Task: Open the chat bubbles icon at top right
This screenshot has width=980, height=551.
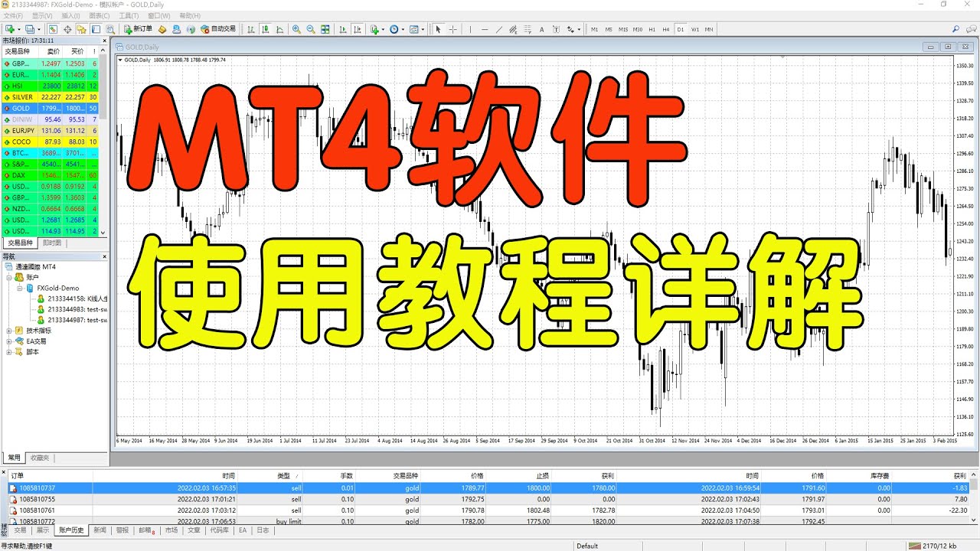Action: click(971, 29)
